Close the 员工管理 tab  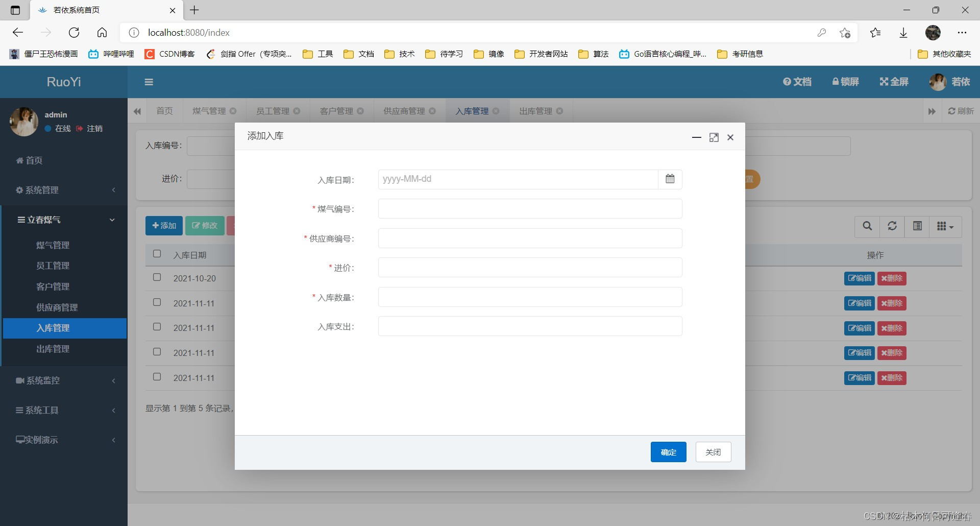tap(297, 111)
